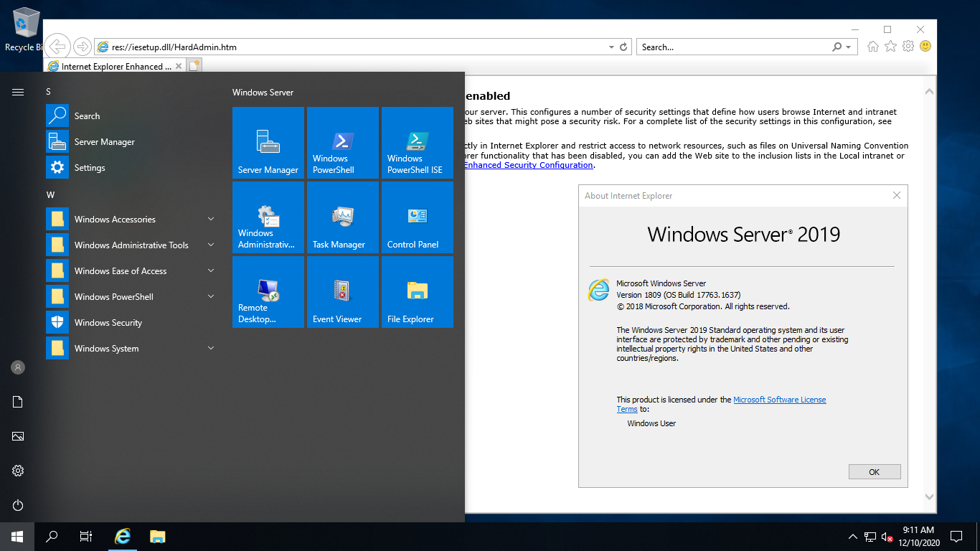The height and width of the screenshot is (551, 980).
Task: Click the IE Back arrow button
Action: click(x=57, y=47)
